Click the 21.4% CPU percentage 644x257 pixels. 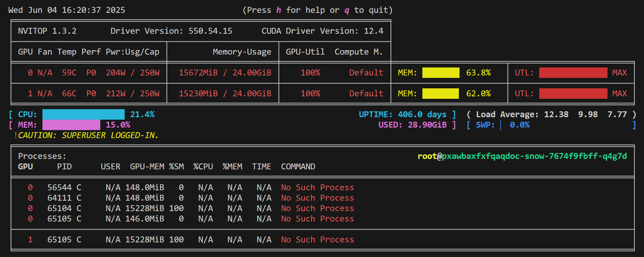point(142,114)
